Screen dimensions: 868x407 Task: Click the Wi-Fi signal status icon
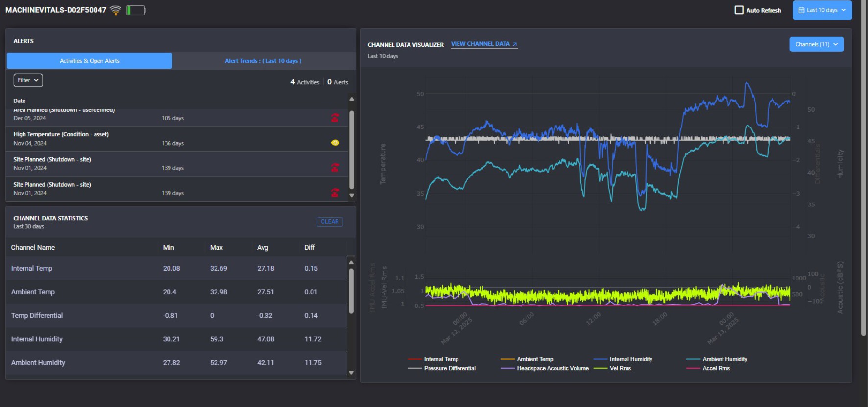point(116,10)
